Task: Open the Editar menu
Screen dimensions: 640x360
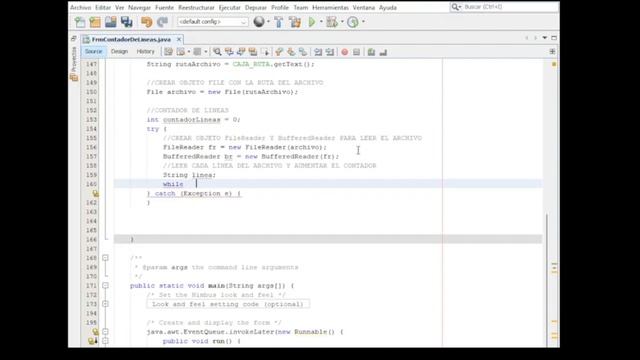Action: point(103,7)
